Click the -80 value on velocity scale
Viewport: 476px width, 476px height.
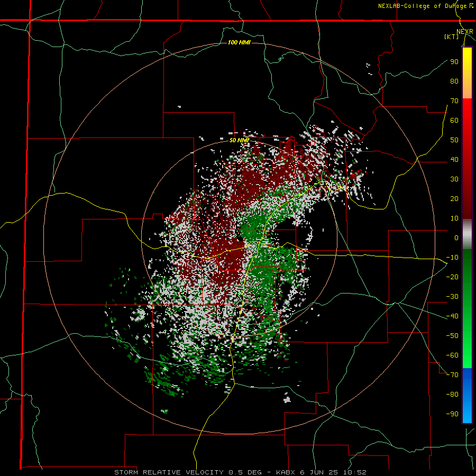452,394
